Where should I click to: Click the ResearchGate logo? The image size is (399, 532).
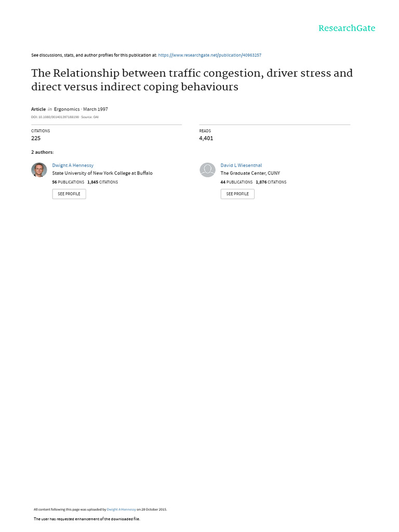(347, 28)
